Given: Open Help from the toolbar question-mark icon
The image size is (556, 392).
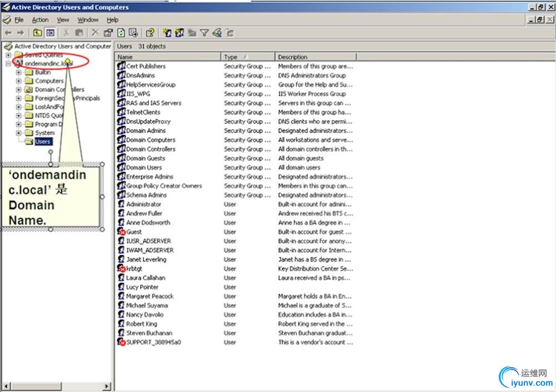Looking at the screenshot, I should point(150,33).
